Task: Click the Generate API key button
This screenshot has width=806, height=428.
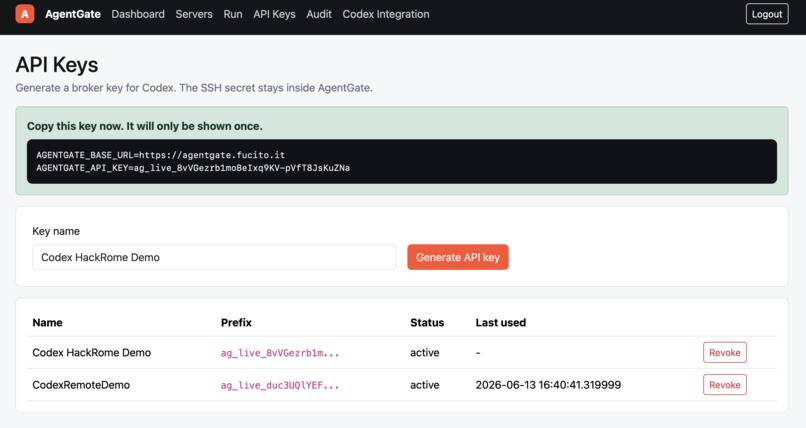Action: 458,257
